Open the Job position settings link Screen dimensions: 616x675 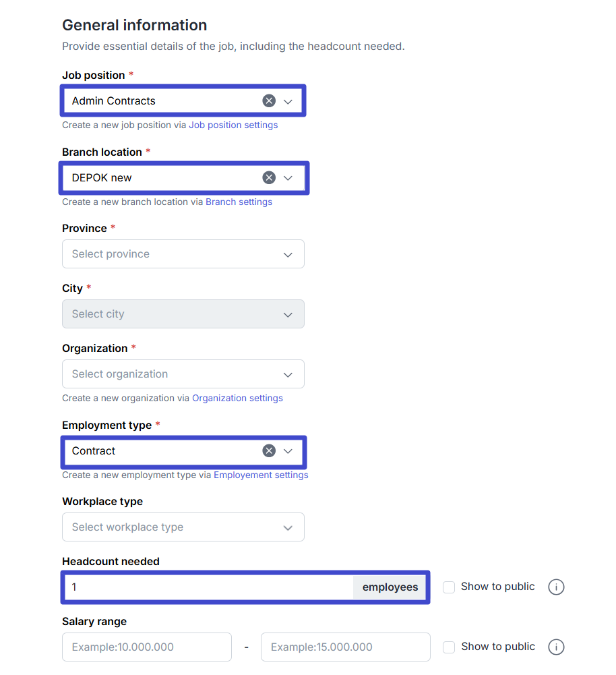coord(233,125)
